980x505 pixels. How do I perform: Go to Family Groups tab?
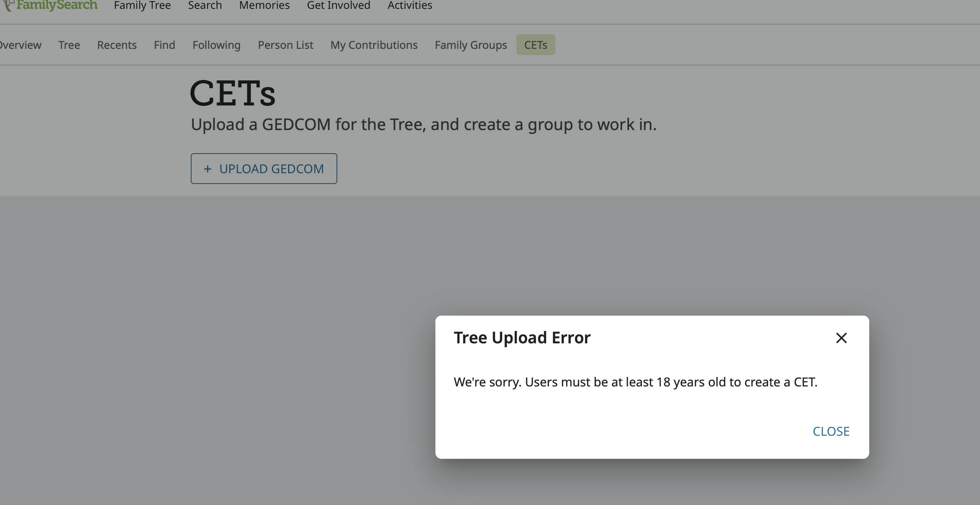tap(471, 45)
